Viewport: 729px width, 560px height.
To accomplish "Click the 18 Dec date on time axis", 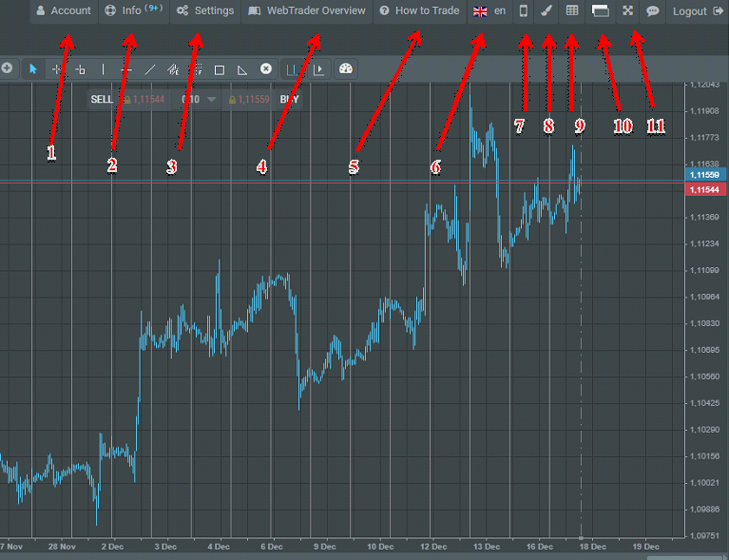I will (592, 547).
